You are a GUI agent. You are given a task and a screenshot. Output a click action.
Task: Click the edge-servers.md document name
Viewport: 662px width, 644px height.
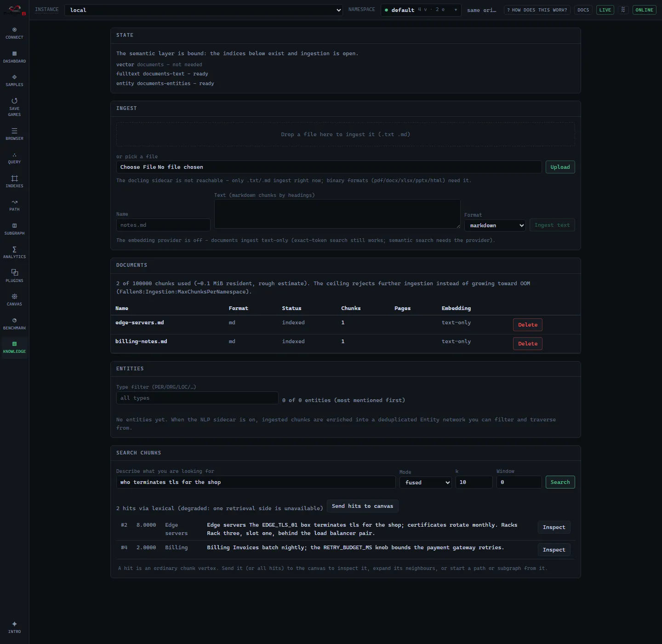(139, 322)
